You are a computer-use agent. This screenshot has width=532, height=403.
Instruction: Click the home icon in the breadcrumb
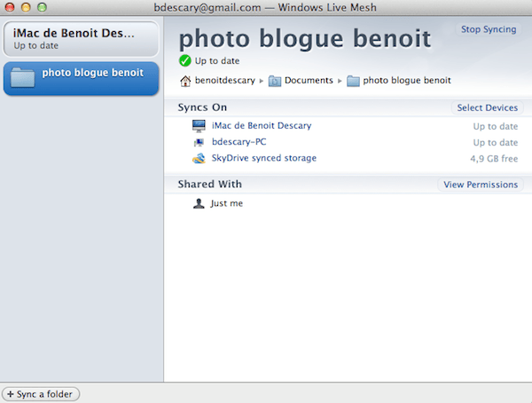click(185, 81)
